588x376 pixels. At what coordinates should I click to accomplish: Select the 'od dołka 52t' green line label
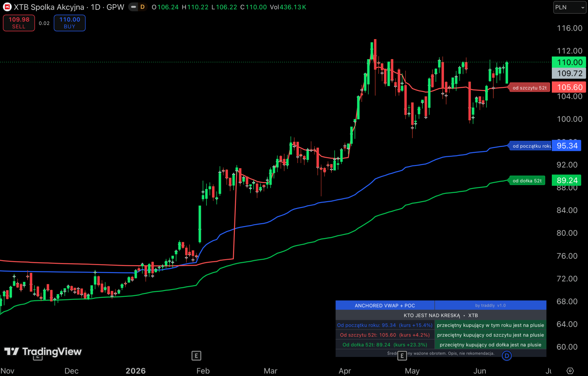point(527,181)
